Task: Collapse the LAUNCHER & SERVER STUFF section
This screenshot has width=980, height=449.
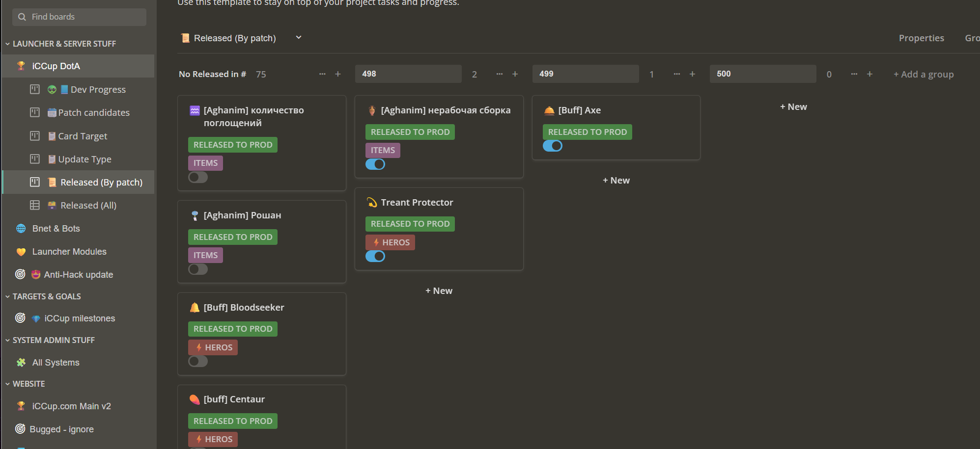Action: coord(7,44)
